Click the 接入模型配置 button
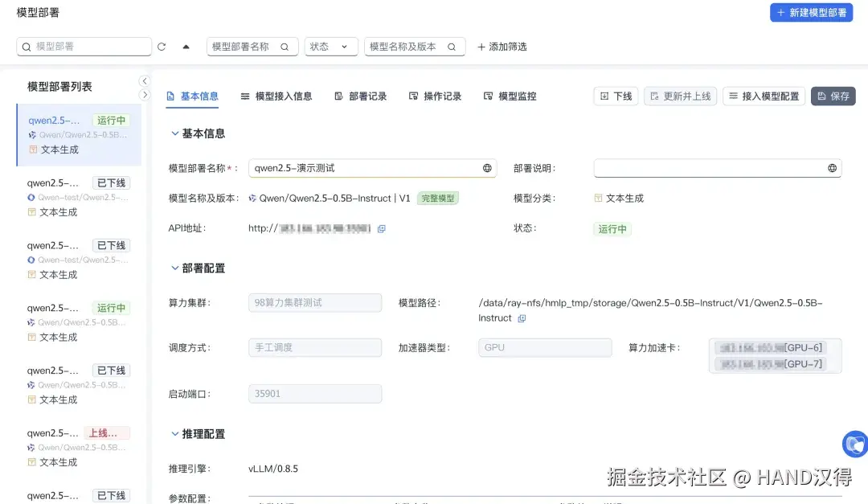 (764, 96)
